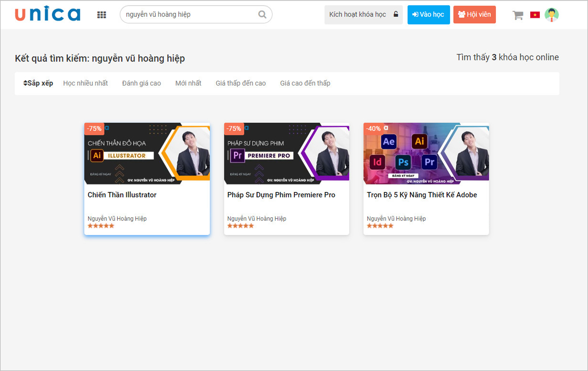Click the -75% badge on Premiere course

[x=234, y=128]
